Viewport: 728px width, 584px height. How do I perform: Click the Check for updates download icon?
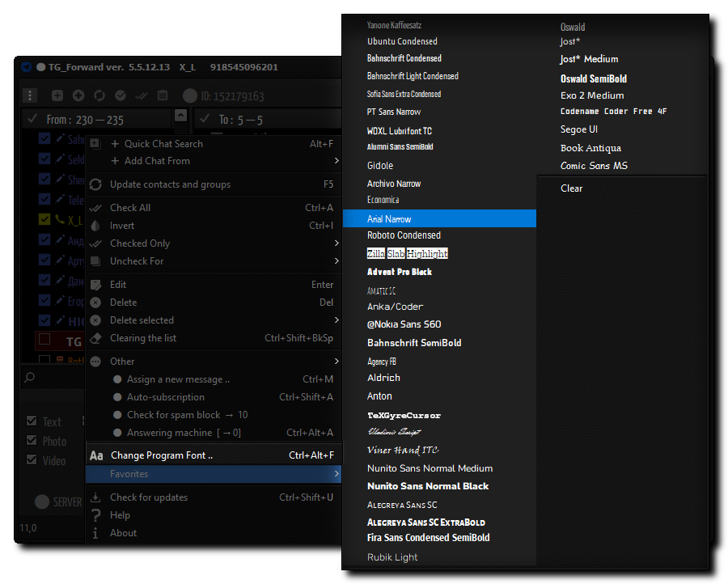pyautogui.click(x=95, y=497)
